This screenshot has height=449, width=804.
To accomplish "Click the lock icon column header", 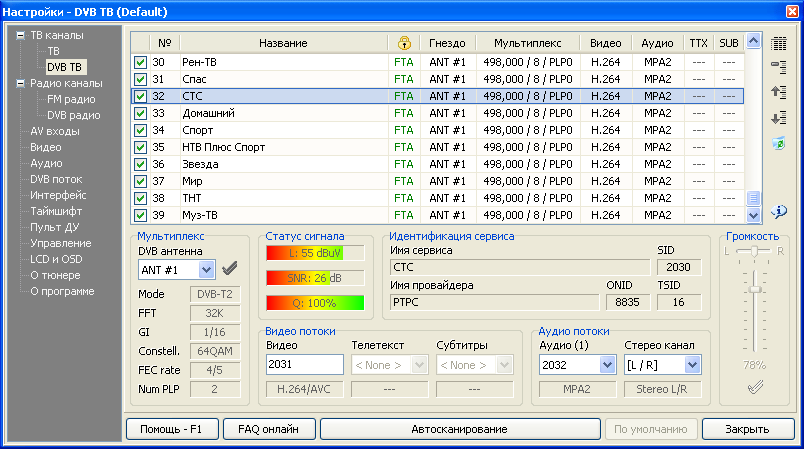I will tap(404, 43).
